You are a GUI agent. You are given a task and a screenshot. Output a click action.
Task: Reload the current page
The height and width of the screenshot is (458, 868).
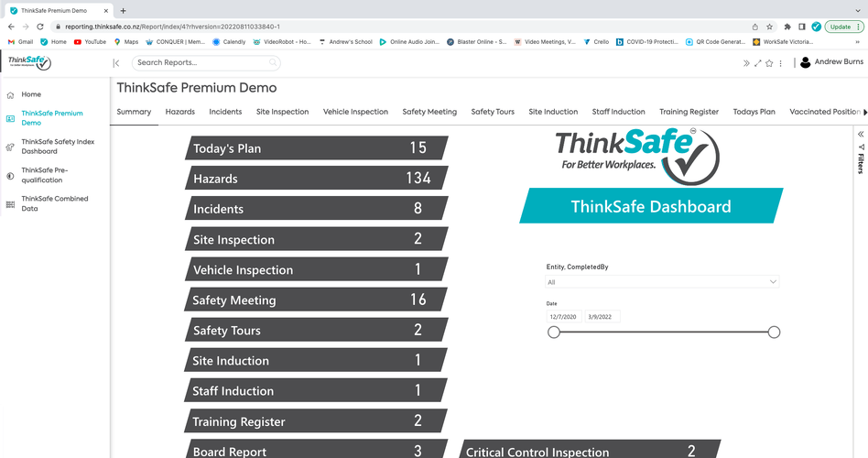tap(40, 27)
